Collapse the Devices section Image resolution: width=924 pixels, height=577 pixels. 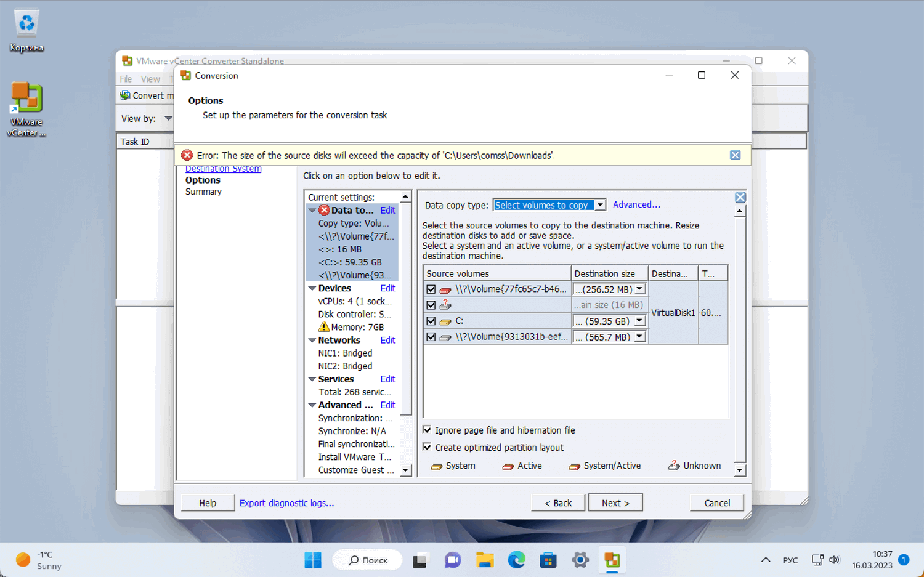point(312,288)
